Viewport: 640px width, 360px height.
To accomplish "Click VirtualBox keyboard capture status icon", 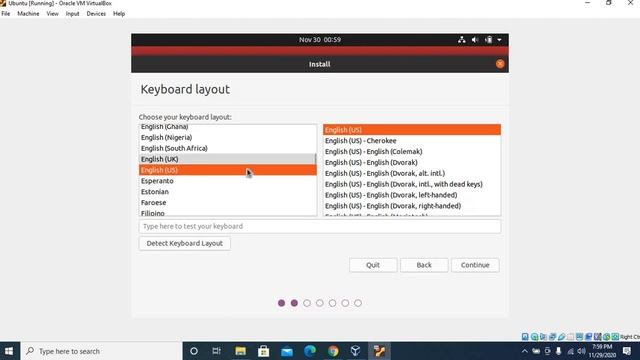I will [x=615, y=337].
